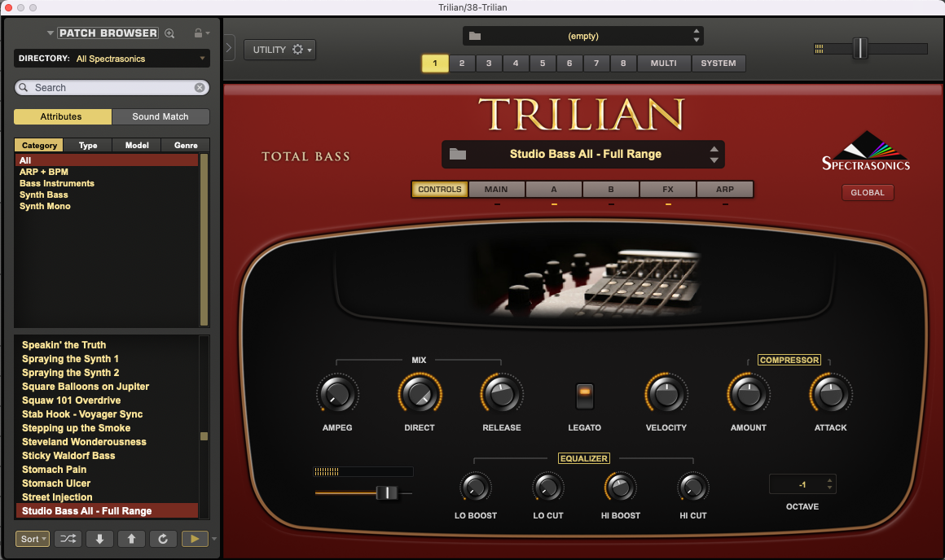Click the Direct mix knob
Image resolution: width=945 pixels, height=560 pixels.
pos(420,395)
